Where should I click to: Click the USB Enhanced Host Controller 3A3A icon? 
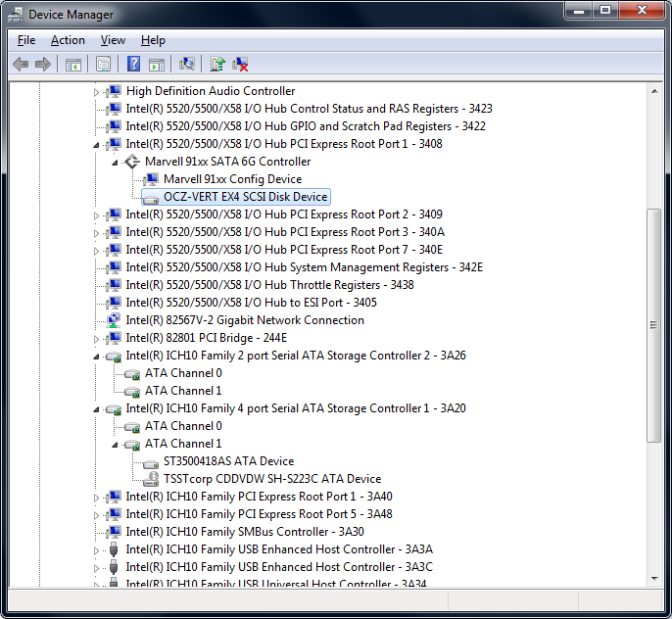point(114,549)
